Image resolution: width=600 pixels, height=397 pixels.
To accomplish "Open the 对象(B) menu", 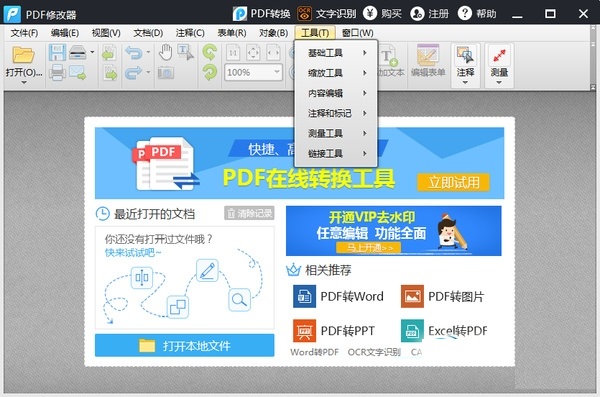I will (274, 33).
